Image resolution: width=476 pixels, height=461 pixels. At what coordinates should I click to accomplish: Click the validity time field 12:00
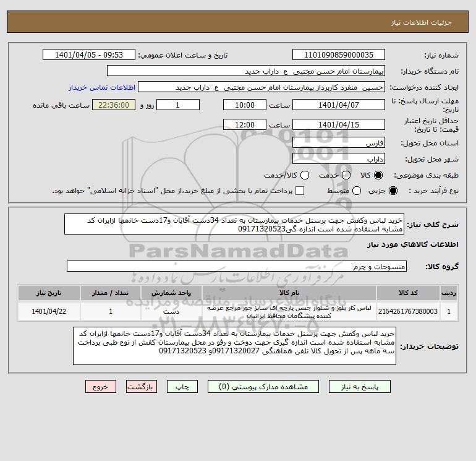click(245, 124)
